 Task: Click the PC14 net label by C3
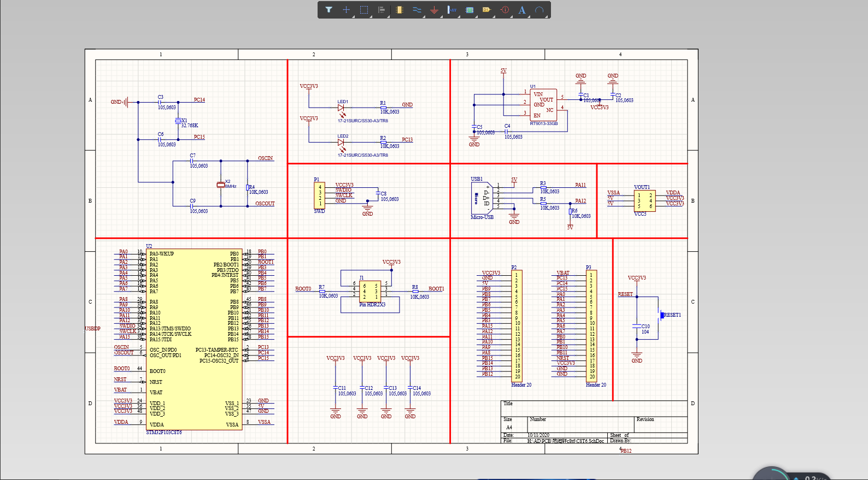click(x=199, y=100)
